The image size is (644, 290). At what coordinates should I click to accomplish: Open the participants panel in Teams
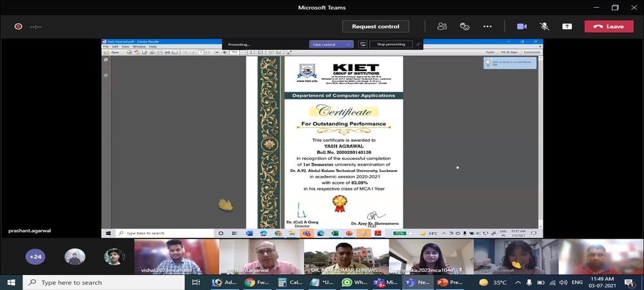442,26
